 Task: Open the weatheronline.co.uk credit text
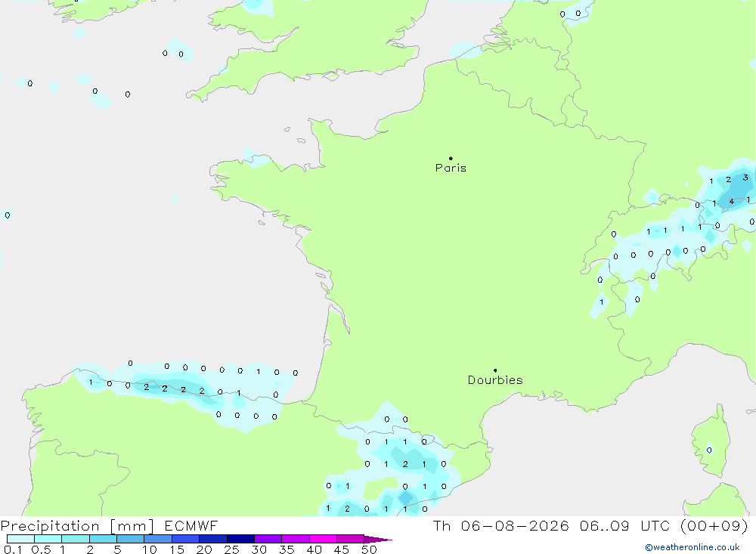pyautogui.click(x=692, y=547)
